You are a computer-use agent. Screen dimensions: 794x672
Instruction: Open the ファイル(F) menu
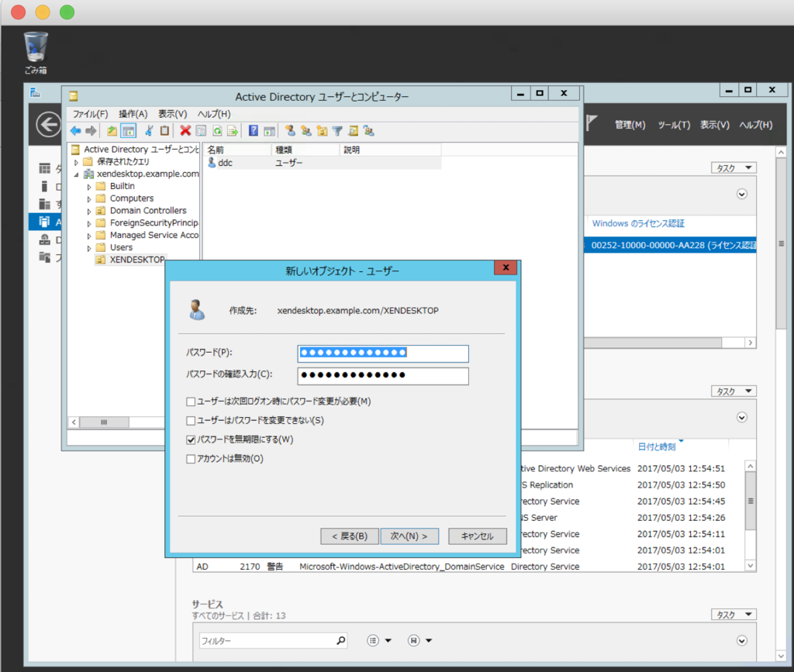[90, 114]
